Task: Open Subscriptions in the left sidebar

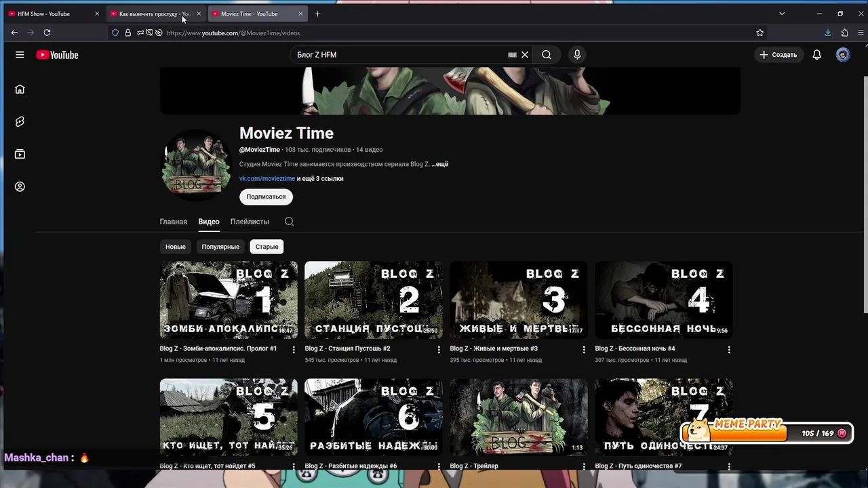Action: [20, 154]
